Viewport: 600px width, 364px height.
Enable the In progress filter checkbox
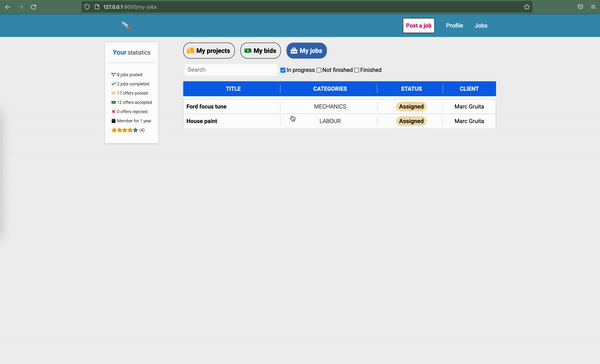point(283,70)
